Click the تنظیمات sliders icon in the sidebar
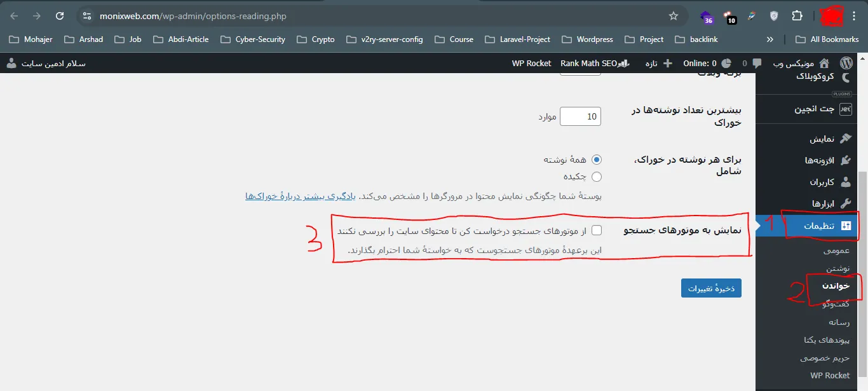Screen dimensions: 868x391 coord(845,226)
